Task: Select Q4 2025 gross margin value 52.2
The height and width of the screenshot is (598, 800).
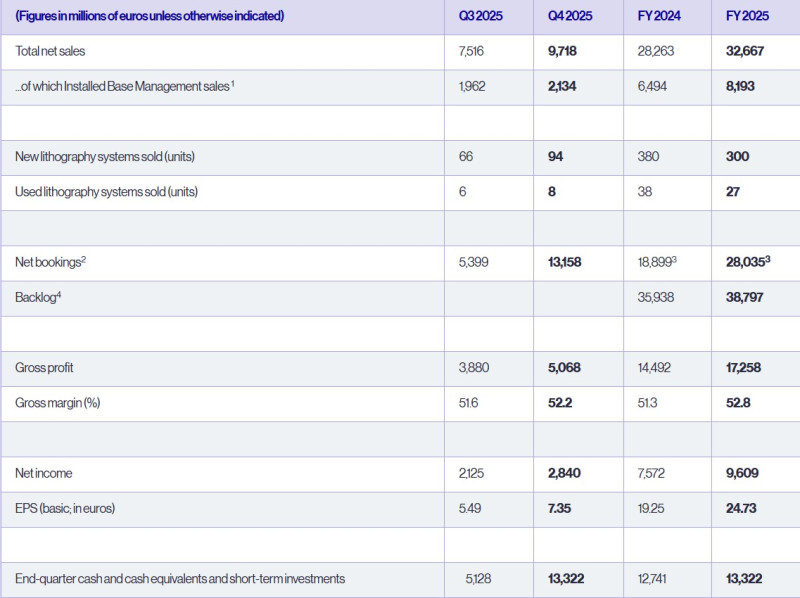Action: (x=557, y=403)
